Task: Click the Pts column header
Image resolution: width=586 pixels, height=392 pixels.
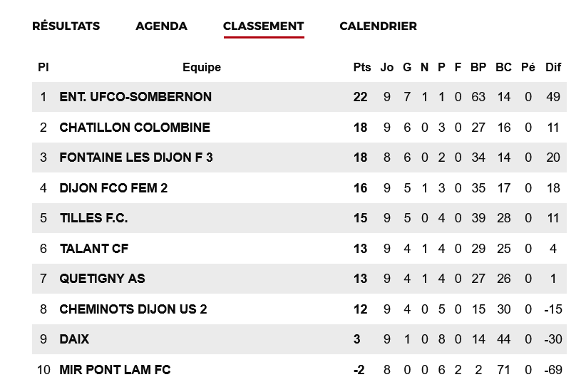Action: tap(362, 68)
